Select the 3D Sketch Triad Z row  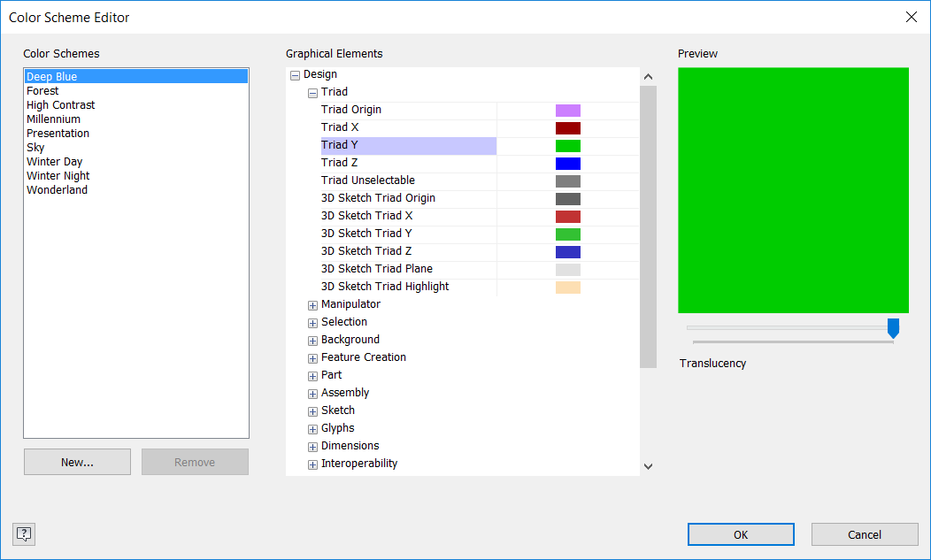click(x=409, y=251)
